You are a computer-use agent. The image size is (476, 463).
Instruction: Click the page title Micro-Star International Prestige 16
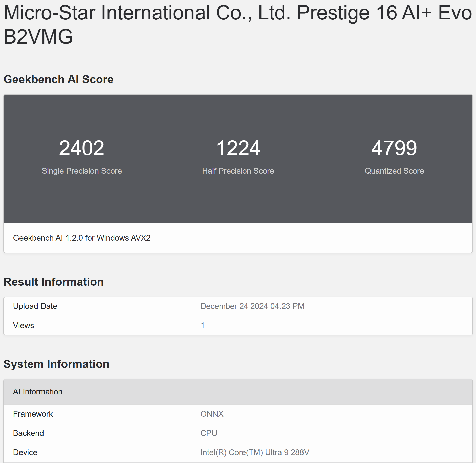coord(238,25)
